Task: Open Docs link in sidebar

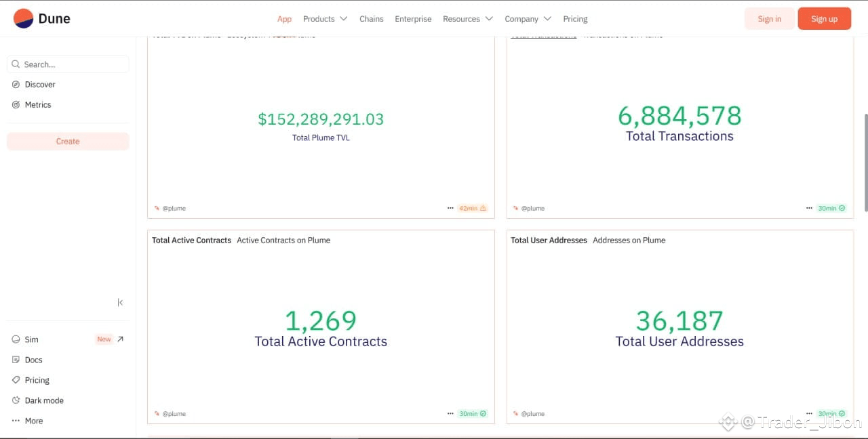Action: pyautogui.click(x=33, y=360)
